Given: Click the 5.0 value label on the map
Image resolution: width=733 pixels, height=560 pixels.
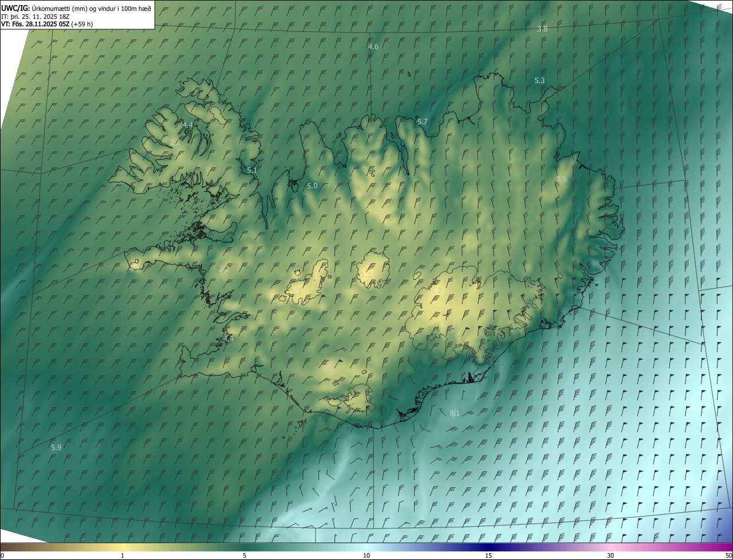Looking at the screenshot, I should point(312,186).
